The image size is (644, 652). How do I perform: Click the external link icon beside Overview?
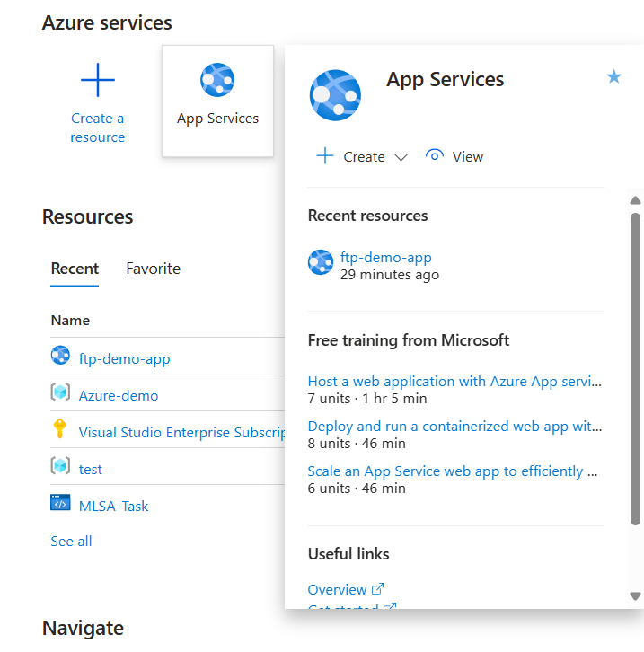click(x=377, y=589)
